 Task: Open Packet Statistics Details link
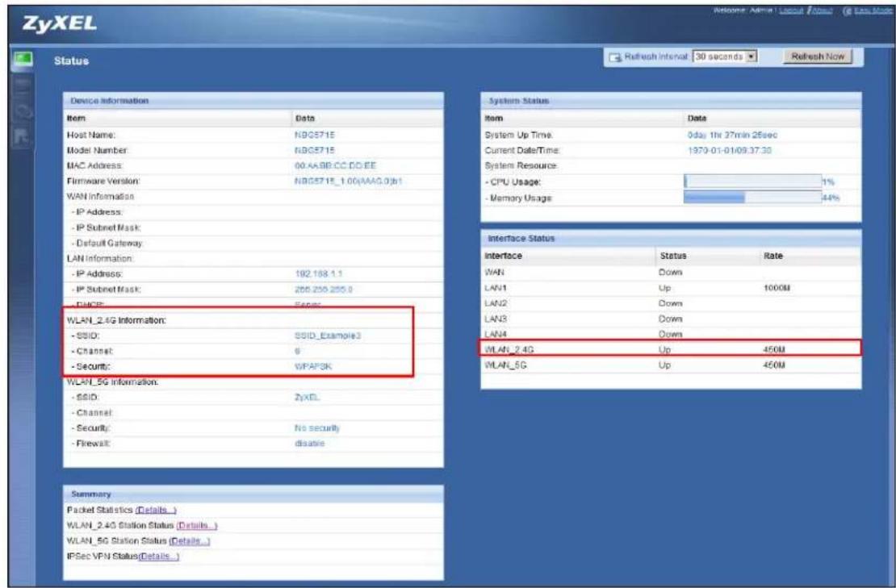[x=156, y=510]
